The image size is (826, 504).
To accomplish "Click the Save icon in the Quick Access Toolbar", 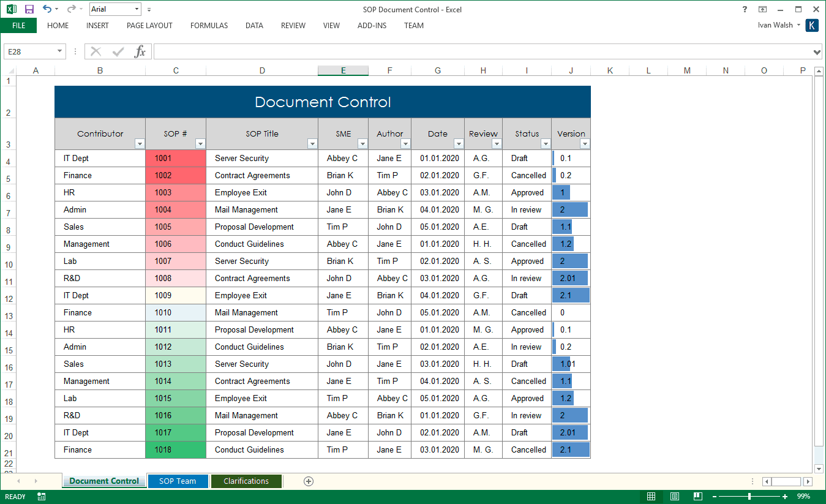I will coord(28,9).
